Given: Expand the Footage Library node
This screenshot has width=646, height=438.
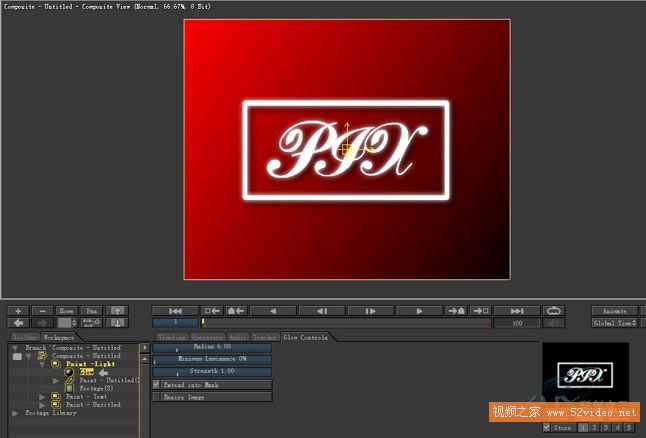Looking at the screenshot, I should 15,413.
